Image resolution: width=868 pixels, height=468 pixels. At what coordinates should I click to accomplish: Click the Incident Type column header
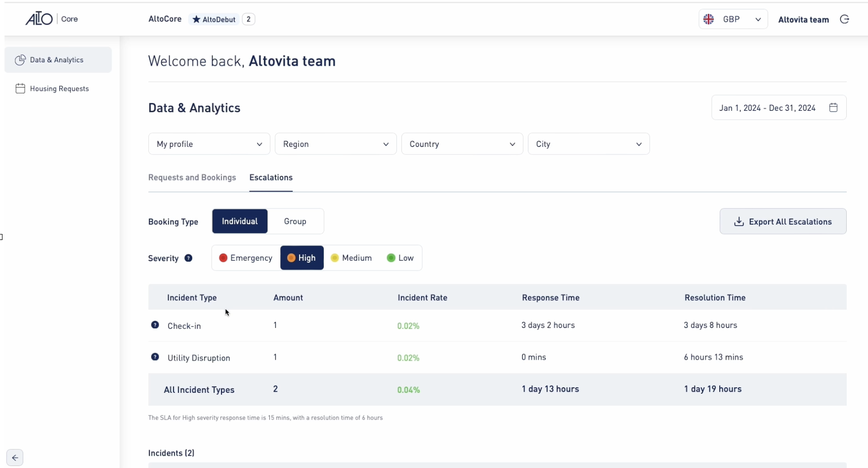click(x=192, y=297)
